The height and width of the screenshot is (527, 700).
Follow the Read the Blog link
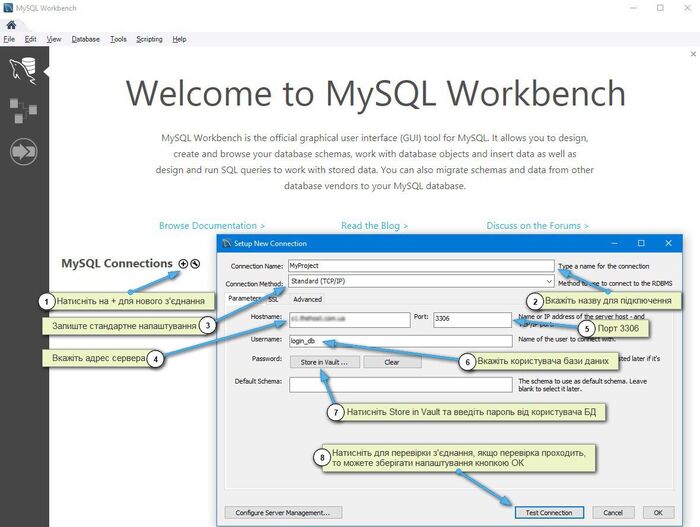coord(375,226)
